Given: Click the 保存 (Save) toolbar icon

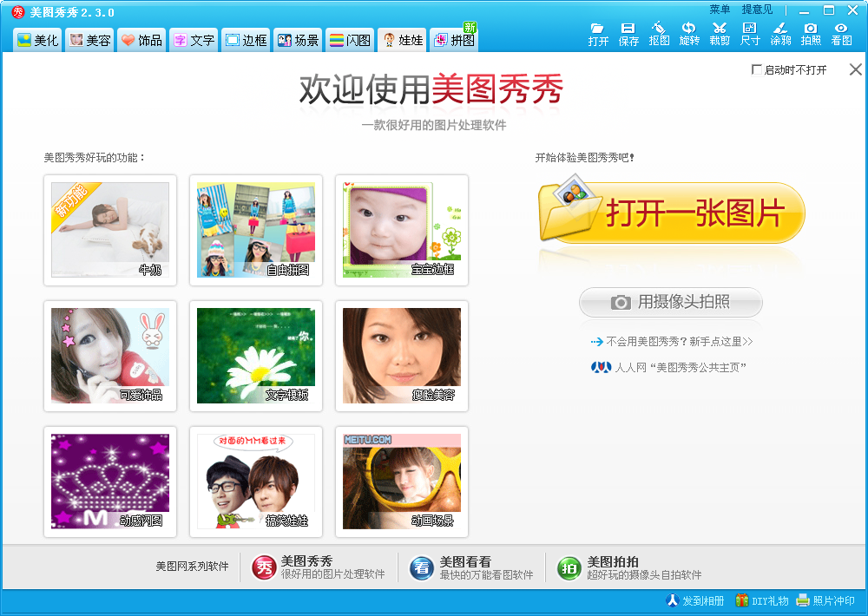Looking at the screenshot, I should (628, 34).
